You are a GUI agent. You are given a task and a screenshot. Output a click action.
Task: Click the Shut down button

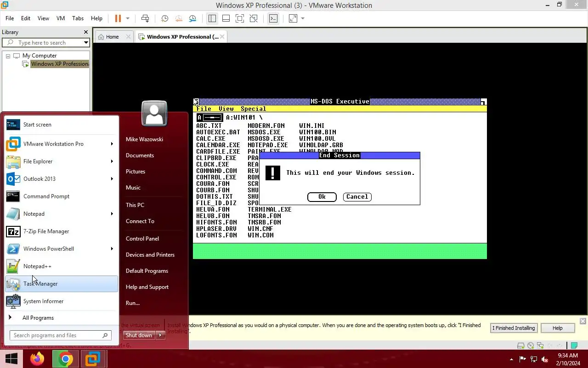point(139,335)
